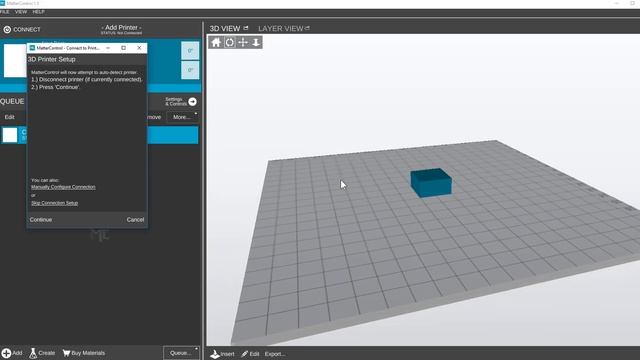
Task: Open the VIEW menu
Action: click(x=21, y=12)
